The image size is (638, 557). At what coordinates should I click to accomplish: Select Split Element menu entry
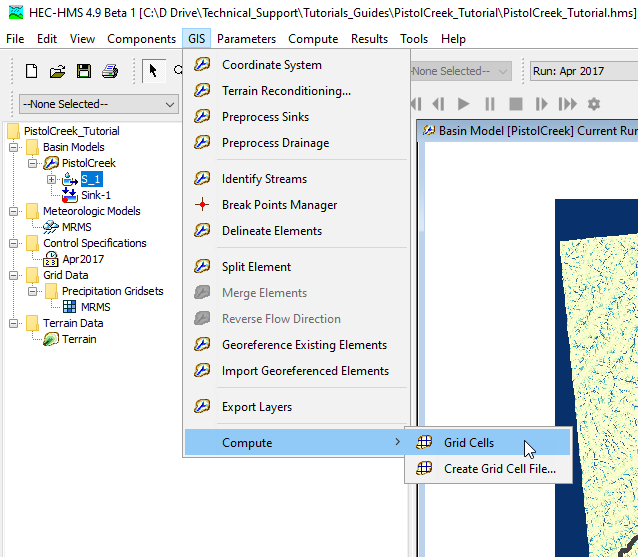coord(297,266)
